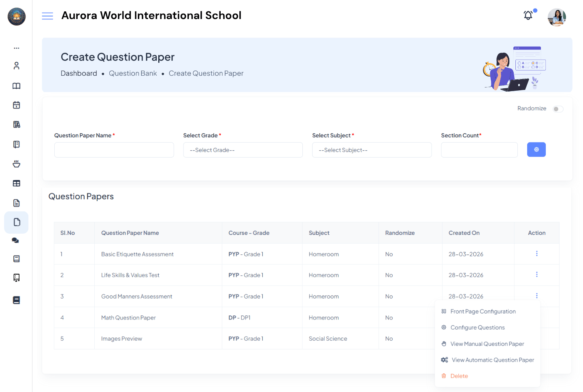This screenshot has height=392, width=583.
Task: Enable the Randomize toggle
Action: pyautogui.click(x=557, y=109)
